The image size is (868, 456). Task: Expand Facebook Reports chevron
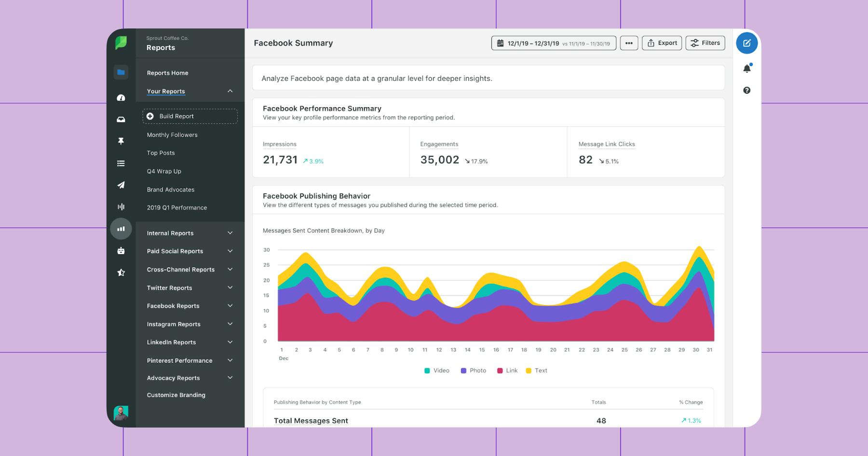coord(230,306)
